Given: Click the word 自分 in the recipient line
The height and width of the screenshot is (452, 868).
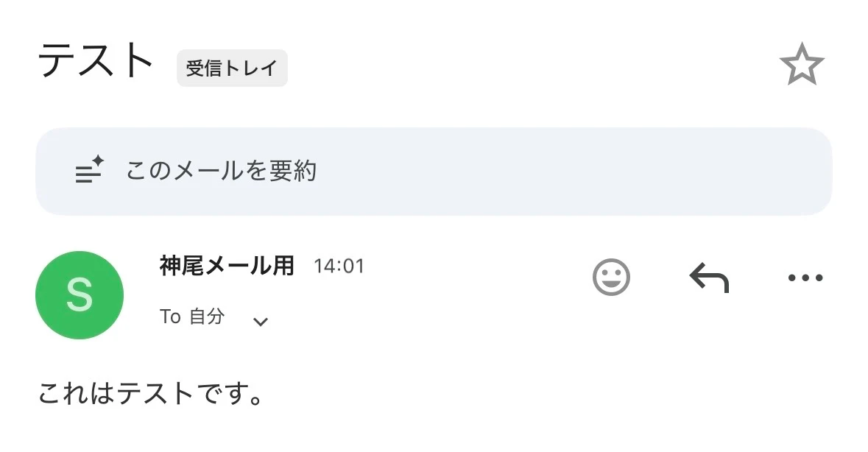Looking at the screenshot, I should (207, 317).
